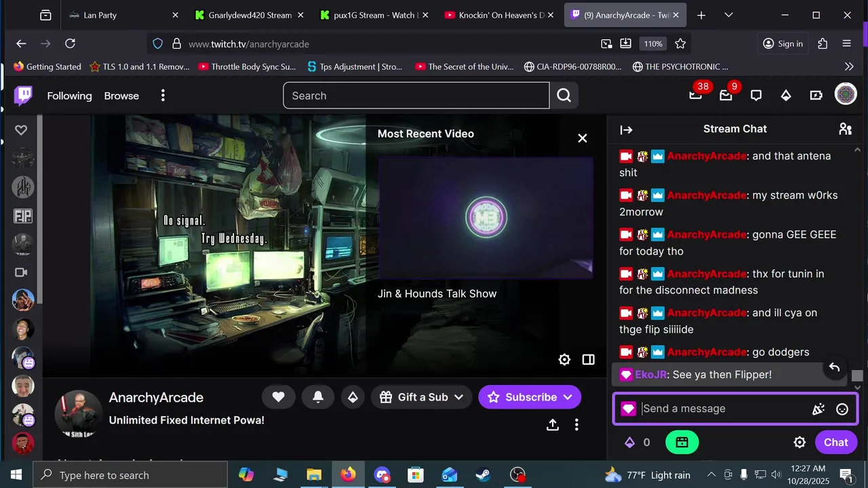
Task: Open Firefox extensions puzzle icon
Action: 823,43
